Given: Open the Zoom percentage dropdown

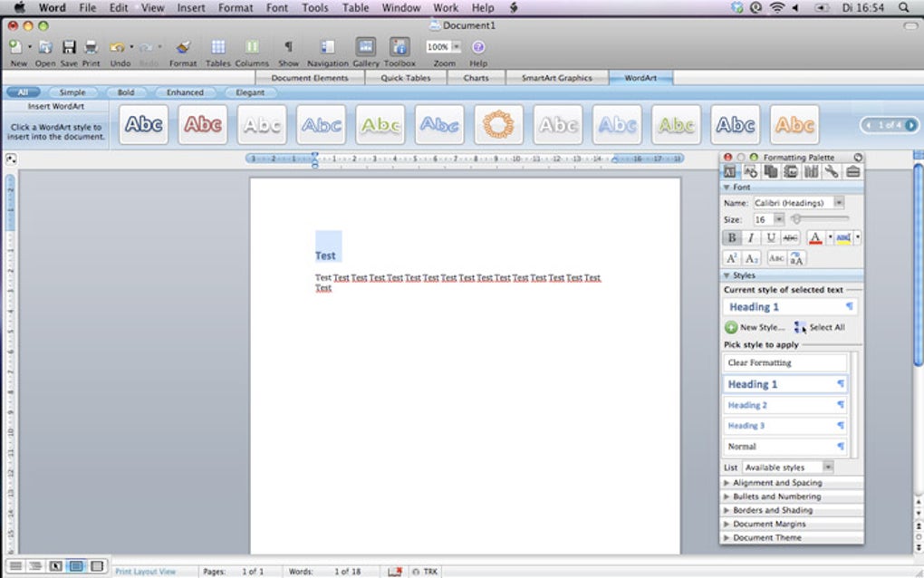Looking at the screenshot, I should (456, 46).
